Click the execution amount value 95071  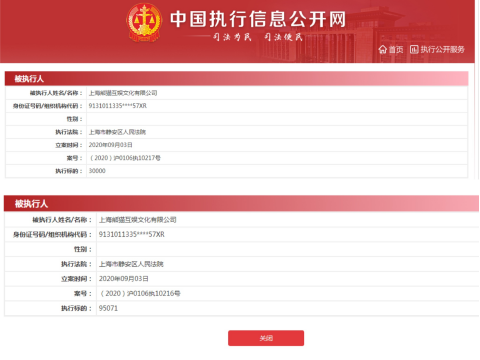[x=108, y=308]
